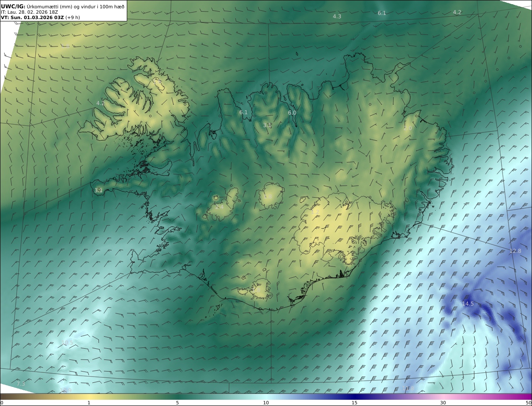Image resolution: width=532 pixels, height=406 pixels.
Task: Click the 4.3 value along the top edge
Action: tap(337, 16)
